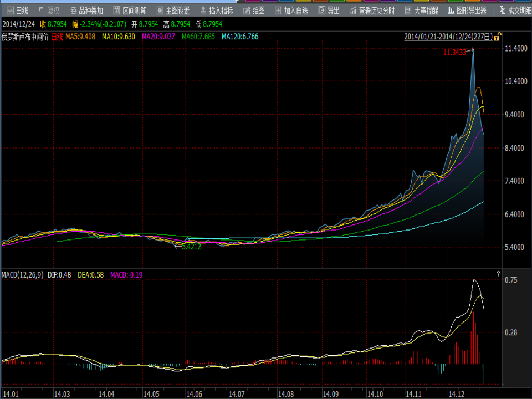Click the 14.08 month on the time axis
This screenshot has width=532, height=399.
pos(286,394)
